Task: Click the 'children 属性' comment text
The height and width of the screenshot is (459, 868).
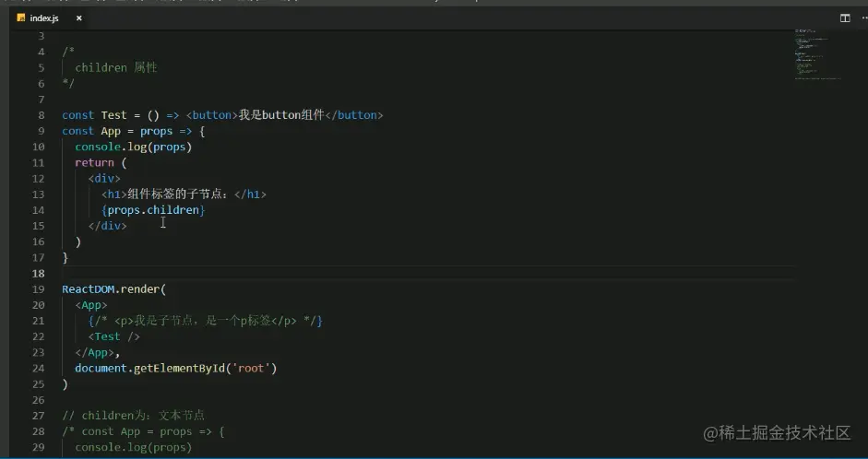Action: (x=116, y=67)
